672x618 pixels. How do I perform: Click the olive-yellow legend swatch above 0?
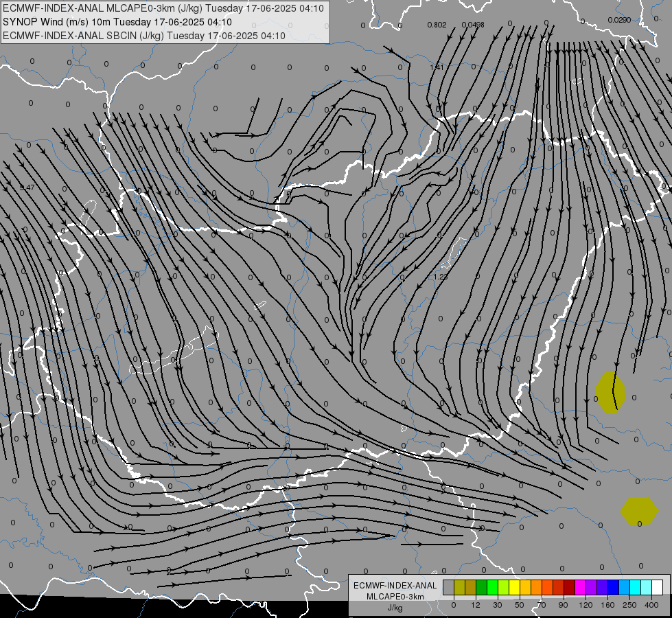pos(459,587)
